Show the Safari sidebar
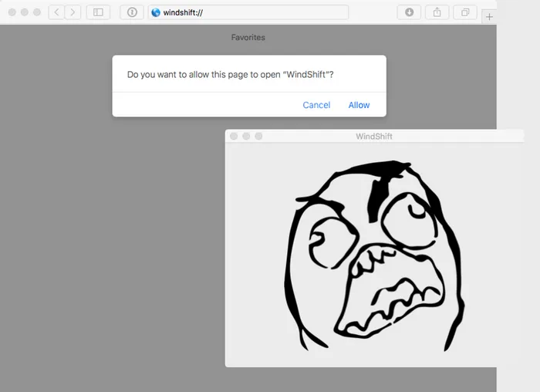 (98, 12)
